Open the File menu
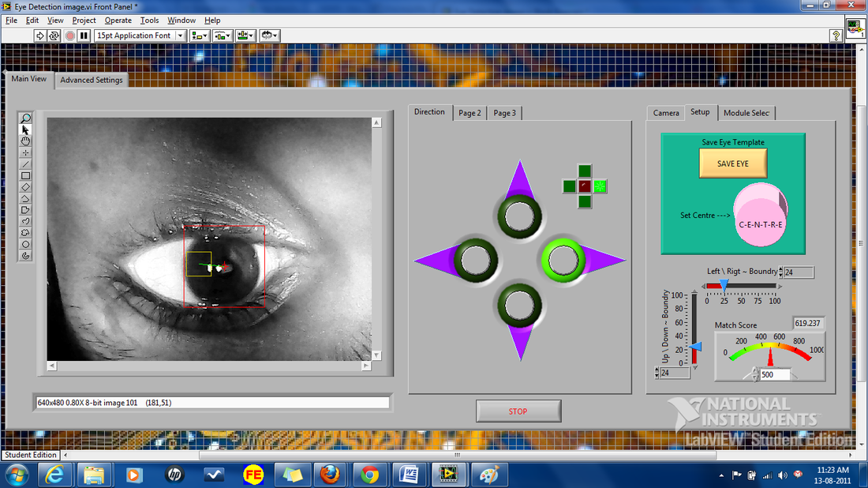This screenshot has height=488, width=868. 11,21
